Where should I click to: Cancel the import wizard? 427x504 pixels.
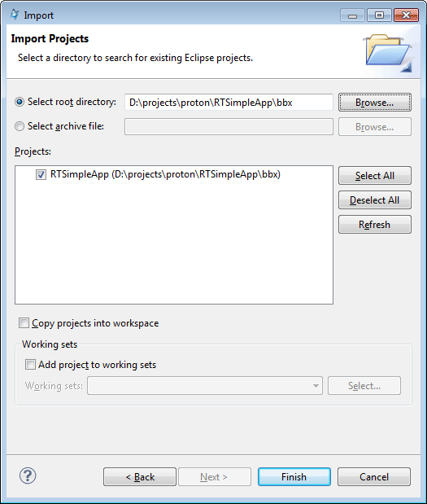click(374, 476)
